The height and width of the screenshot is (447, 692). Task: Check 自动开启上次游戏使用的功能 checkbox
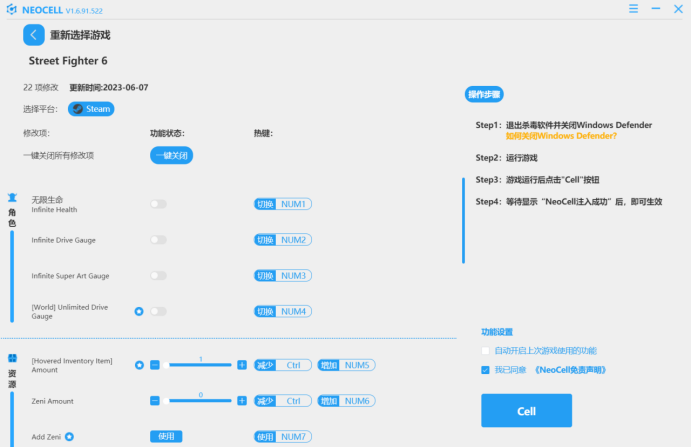(486, 351)
